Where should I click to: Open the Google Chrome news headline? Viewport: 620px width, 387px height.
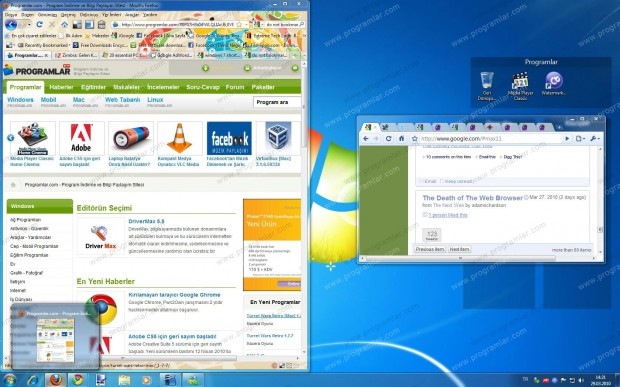click(174, 295)
